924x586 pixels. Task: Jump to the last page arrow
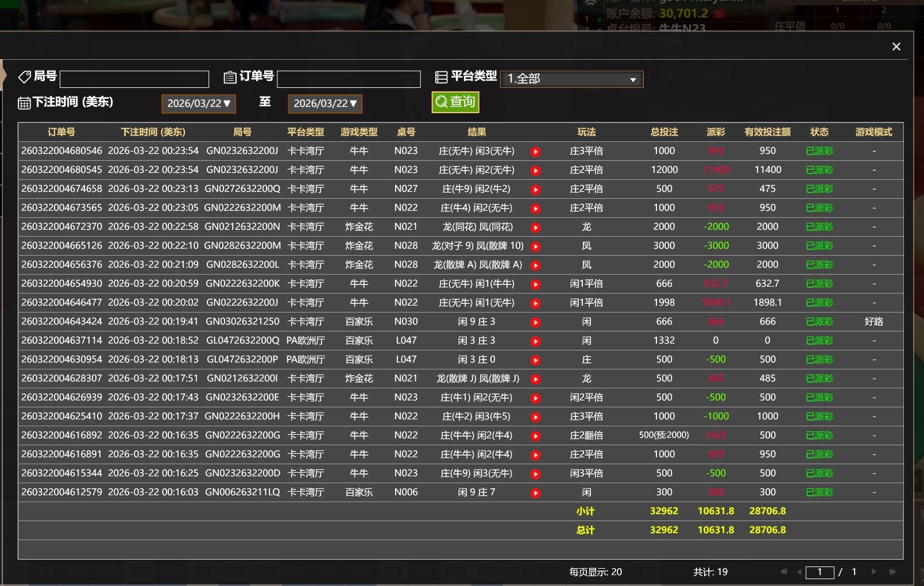[892, 572]
